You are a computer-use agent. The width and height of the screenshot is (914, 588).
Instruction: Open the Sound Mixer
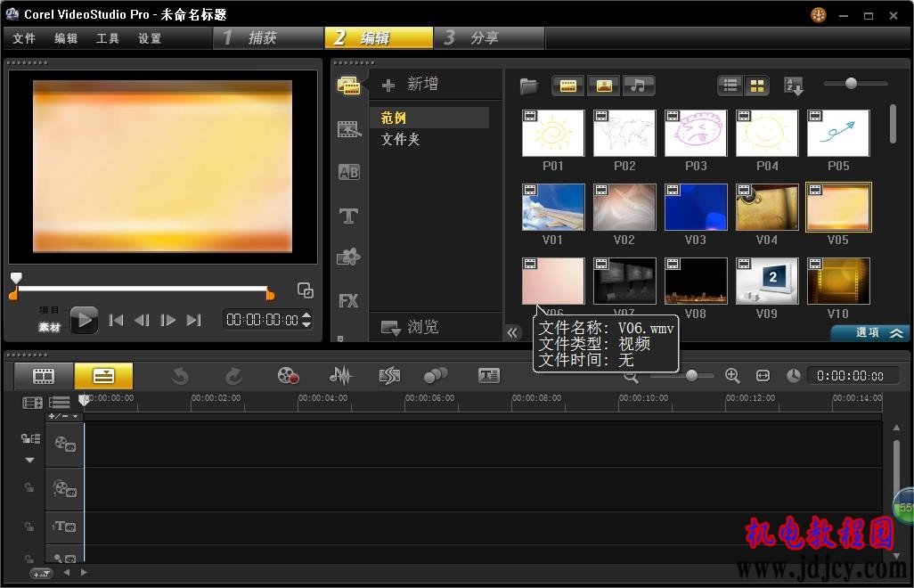click(340, 376)
